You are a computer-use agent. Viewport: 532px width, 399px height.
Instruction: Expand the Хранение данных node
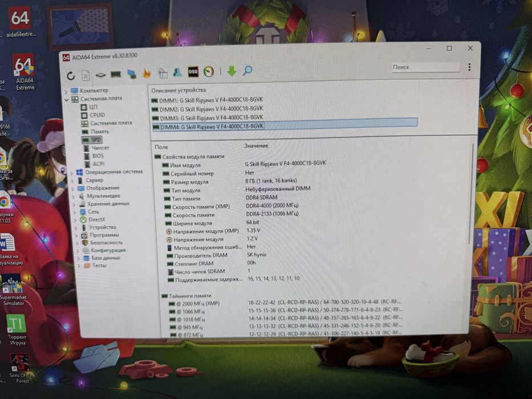(74, 205)
